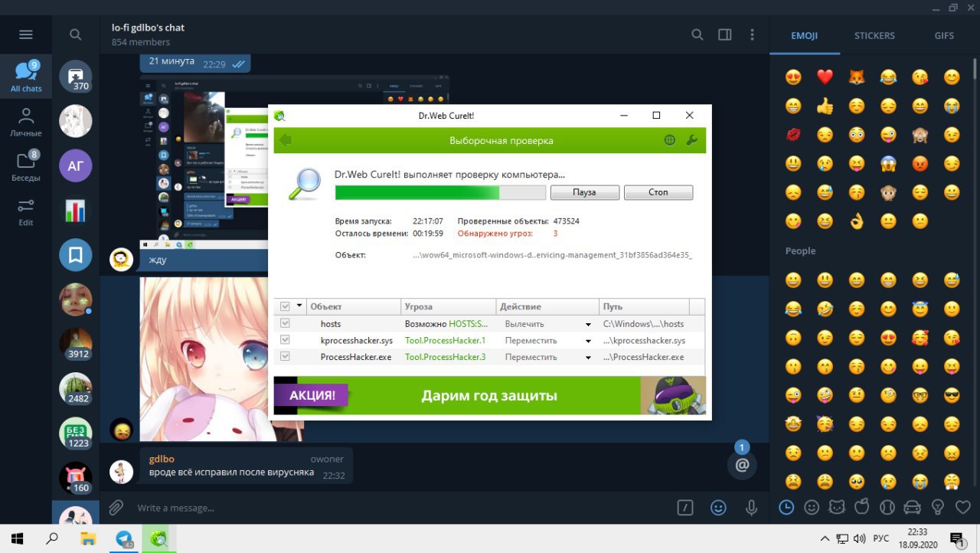The image size is (980, 553).
Task: Click the Dr.Web scan progress bar
Action: coord(440,192)
